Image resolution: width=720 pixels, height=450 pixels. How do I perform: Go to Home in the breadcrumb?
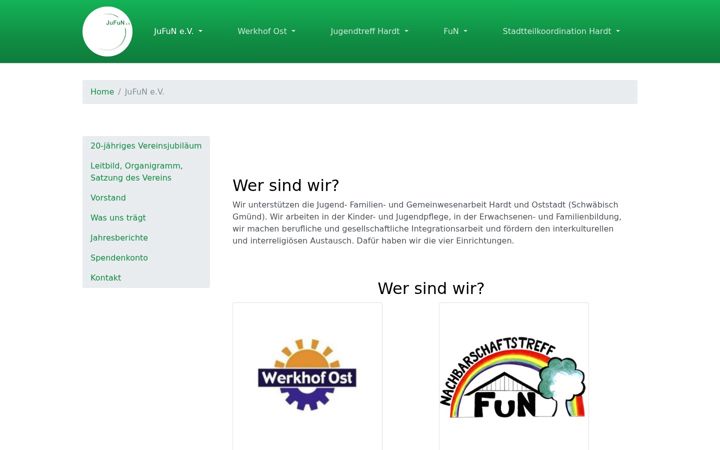pos(102,92)
